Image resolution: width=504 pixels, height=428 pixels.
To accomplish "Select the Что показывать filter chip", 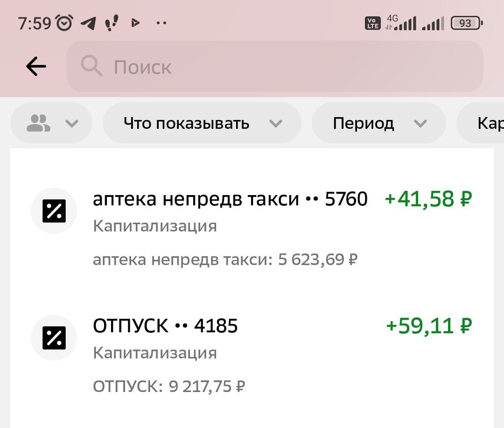I will [186, 123].
